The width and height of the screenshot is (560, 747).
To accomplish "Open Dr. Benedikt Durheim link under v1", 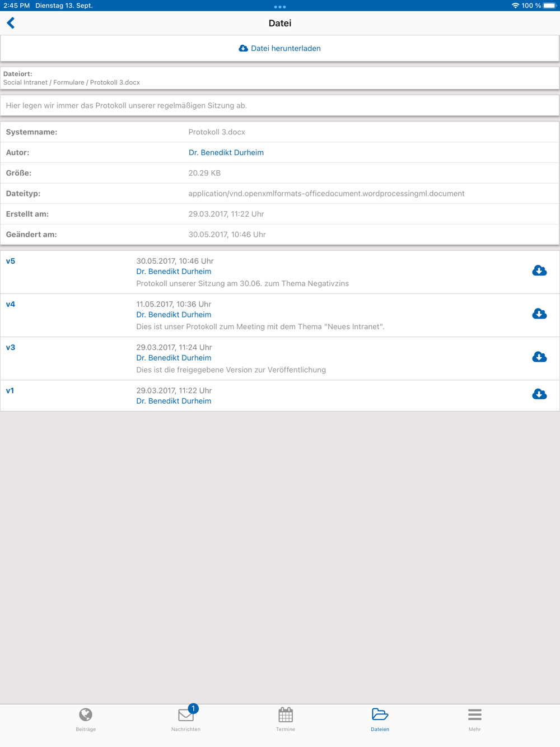I will 174,401.
